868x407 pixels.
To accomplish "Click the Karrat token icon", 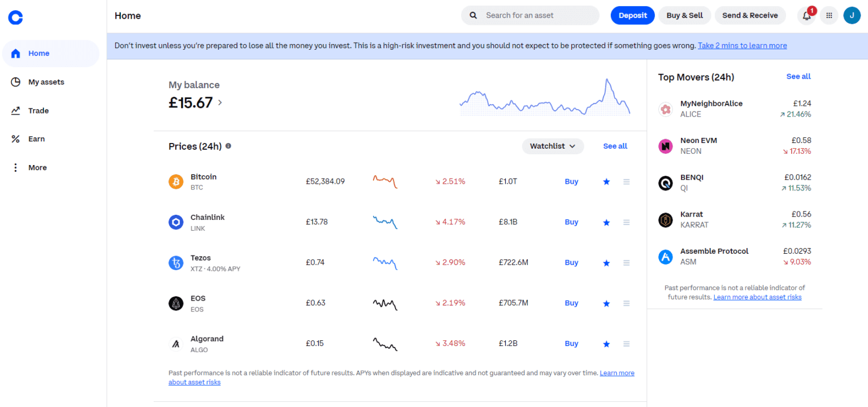I will [x=666, y=220].
